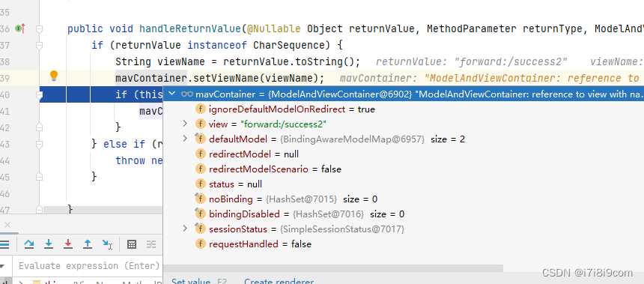Screen dimensions: 644x284
Task: Select the redirectModelScenario = false row
Action: click(x=404, y=169)
